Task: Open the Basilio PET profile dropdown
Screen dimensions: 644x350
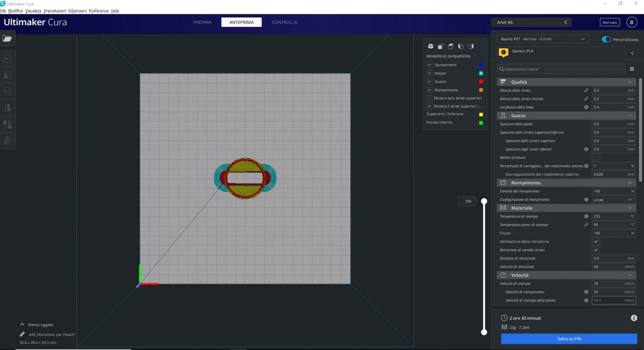Action: coord(543,39)
